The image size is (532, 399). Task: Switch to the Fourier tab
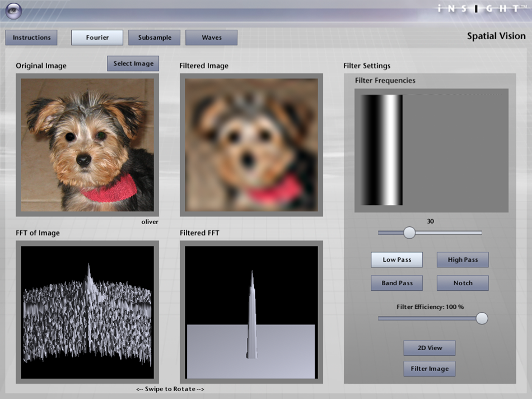pyautogui.click(x=97, y=38)
